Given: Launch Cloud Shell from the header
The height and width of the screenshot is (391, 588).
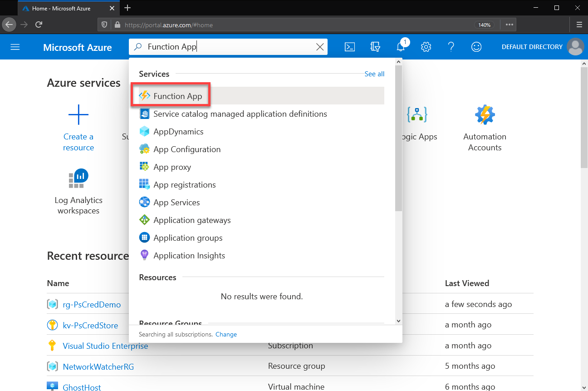Looking at the screenshot, I should [x=350, y=47].
